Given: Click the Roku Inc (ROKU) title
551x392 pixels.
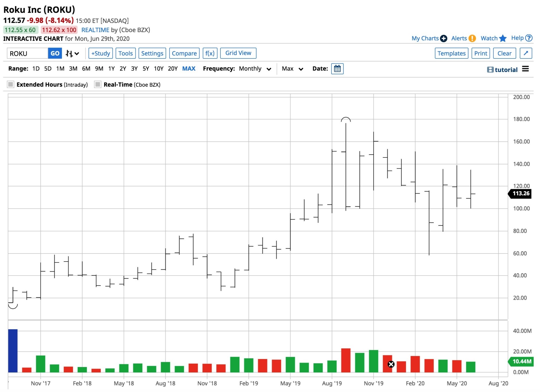Looking at the screenshot, I should pos(39,10).
